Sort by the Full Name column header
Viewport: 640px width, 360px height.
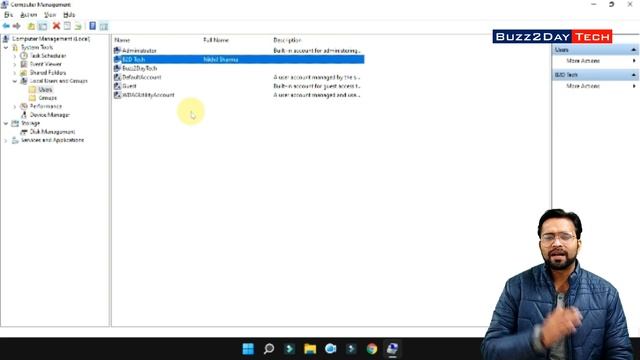(216, 40)
